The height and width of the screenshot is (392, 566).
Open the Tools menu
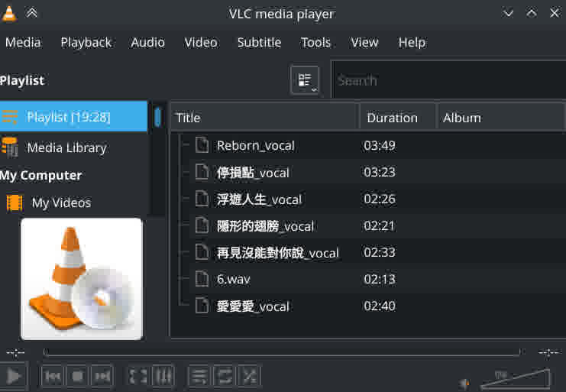(316, 43)
